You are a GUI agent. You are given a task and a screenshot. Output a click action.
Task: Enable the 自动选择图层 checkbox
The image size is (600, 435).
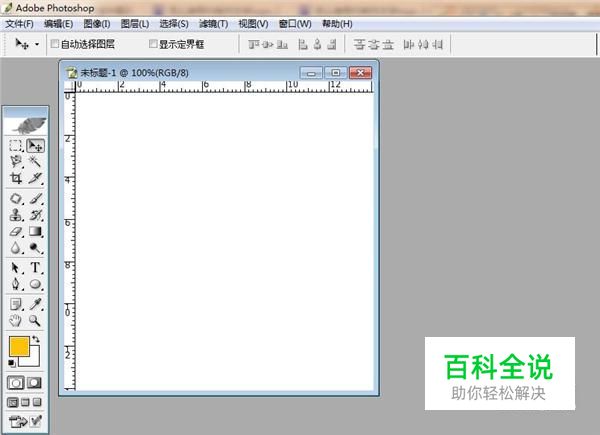coord(55,44)
